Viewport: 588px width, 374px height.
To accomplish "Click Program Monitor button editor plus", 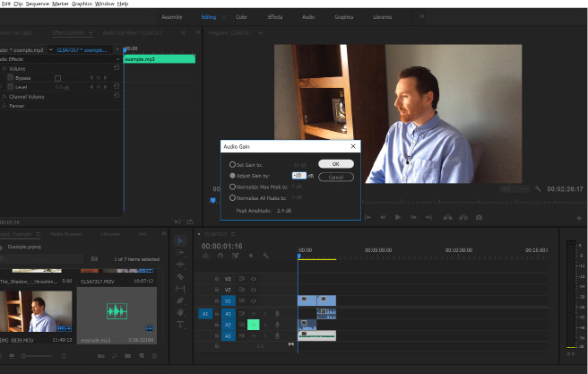I will coord(579,218).
